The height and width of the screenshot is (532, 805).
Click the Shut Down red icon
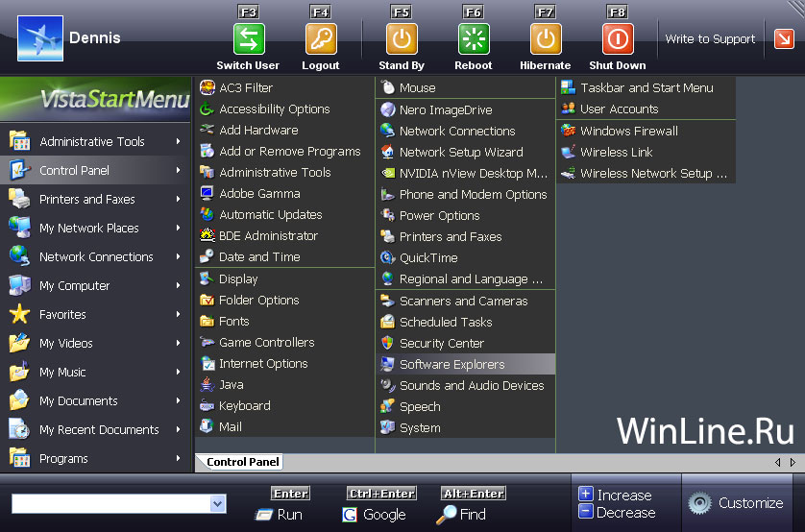(x=618, y=39)
